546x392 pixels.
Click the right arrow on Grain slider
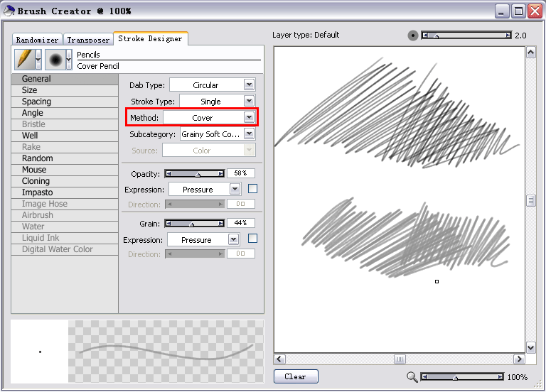click(221, 223)
